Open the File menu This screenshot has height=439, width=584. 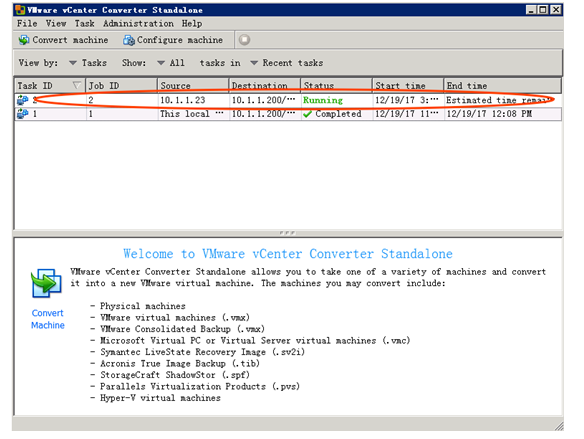coord(27,23)
